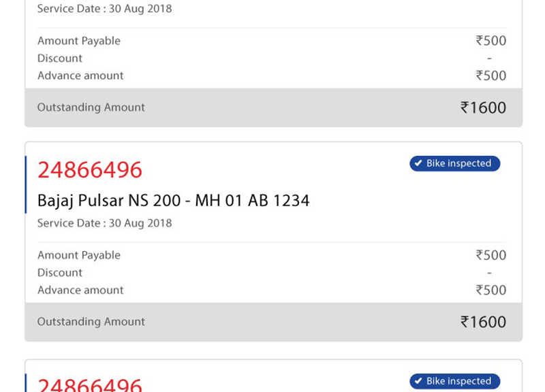
Task: Click the top card's Advance amount ₹500 value
Action: click(490, 76)
